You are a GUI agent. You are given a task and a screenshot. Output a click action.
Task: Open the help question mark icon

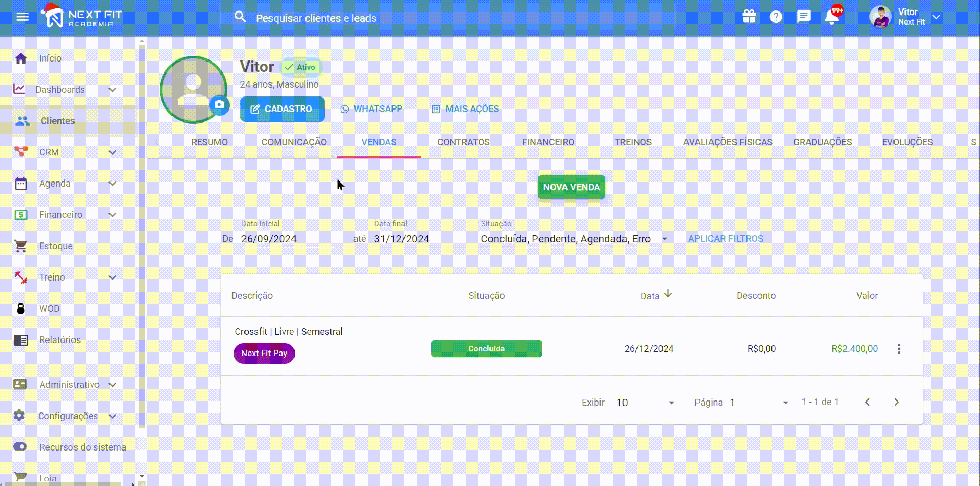click(x=776, y=17)
